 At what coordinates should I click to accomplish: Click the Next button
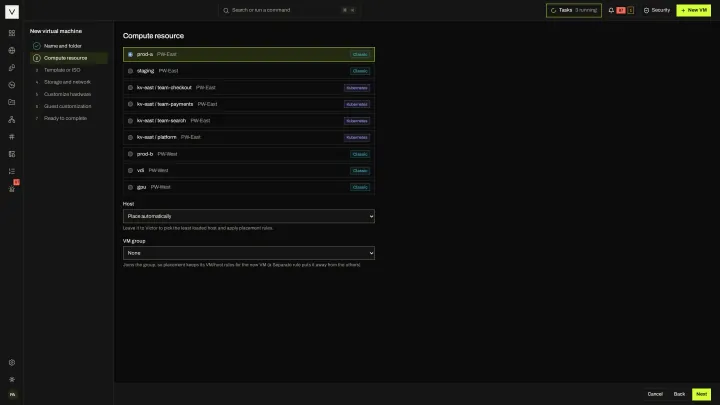point(701,394)
